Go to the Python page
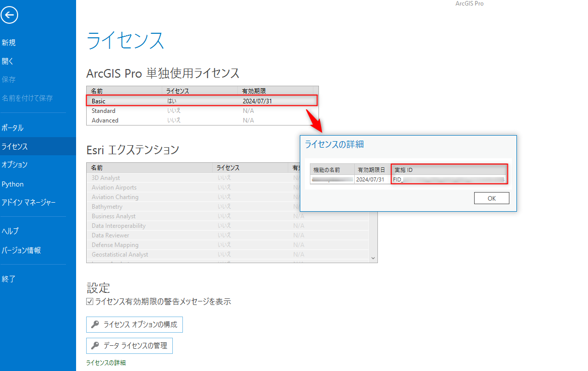Screen dimensions: 588x371 (13, 184)
